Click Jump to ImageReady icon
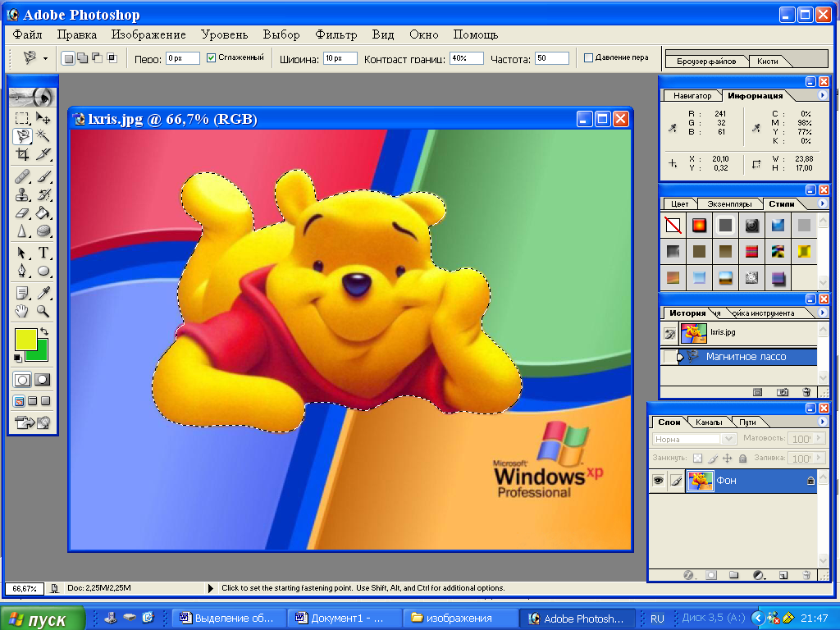The image size is (840, 630). tap(33, 422)
